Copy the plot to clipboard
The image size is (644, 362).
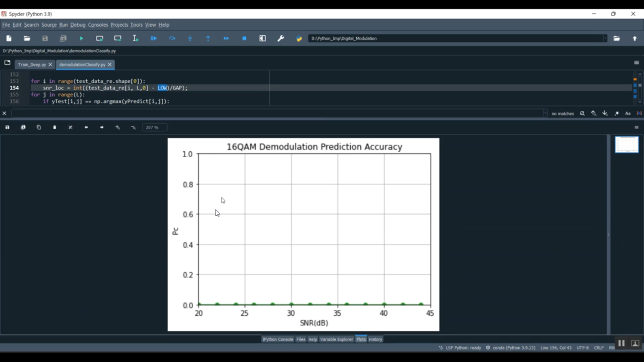[x=39, y=127]
